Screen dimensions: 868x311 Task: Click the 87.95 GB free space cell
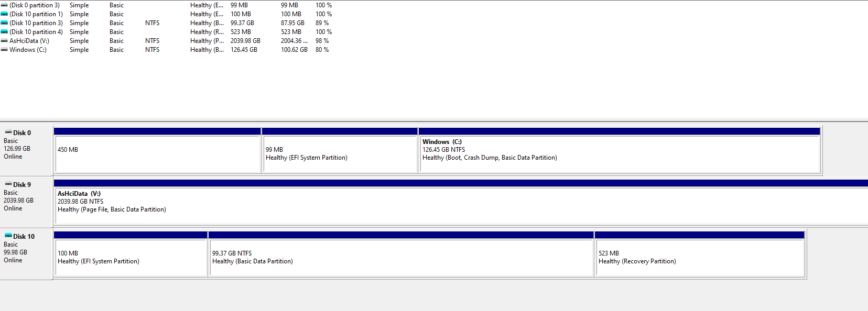pyautogui.click(x=292, y=23)
